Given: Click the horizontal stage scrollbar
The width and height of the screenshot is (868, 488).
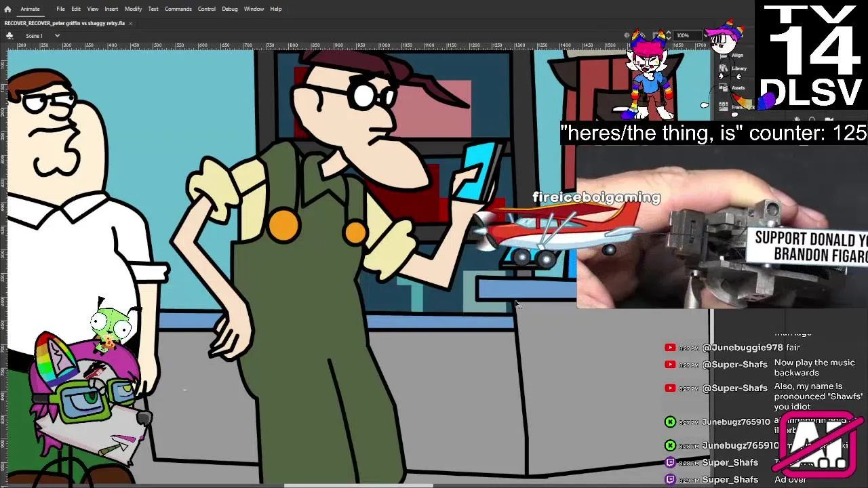Looking at the screenshot, I should [x=358, y=485].
